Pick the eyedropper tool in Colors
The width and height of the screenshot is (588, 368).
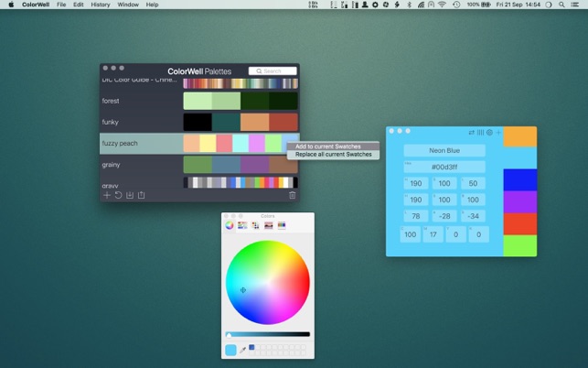243,350
